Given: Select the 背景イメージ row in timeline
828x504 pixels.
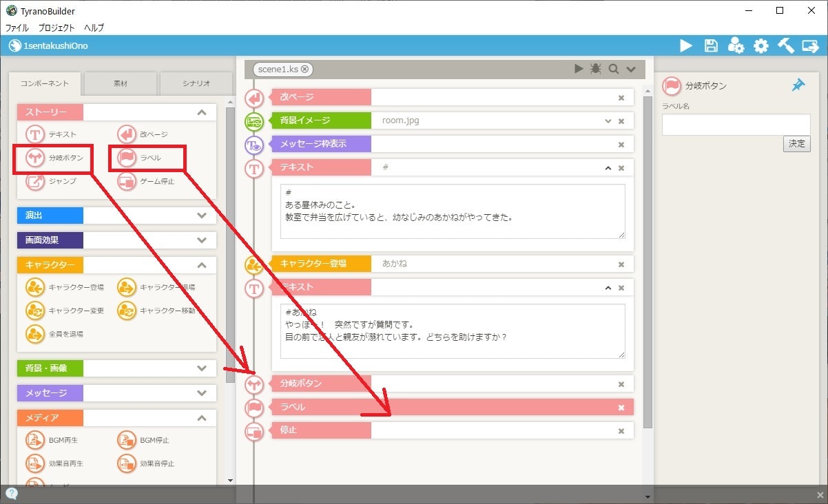Looking at the screenshot, I should click(x=452, y=120).
